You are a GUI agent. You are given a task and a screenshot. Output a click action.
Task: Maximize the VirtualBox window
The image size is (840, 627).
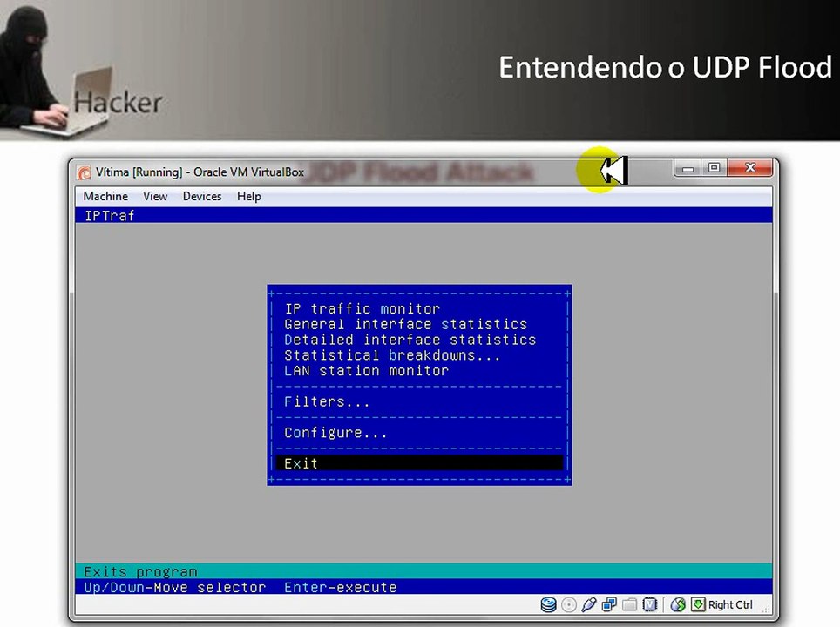tap(715, 168)
